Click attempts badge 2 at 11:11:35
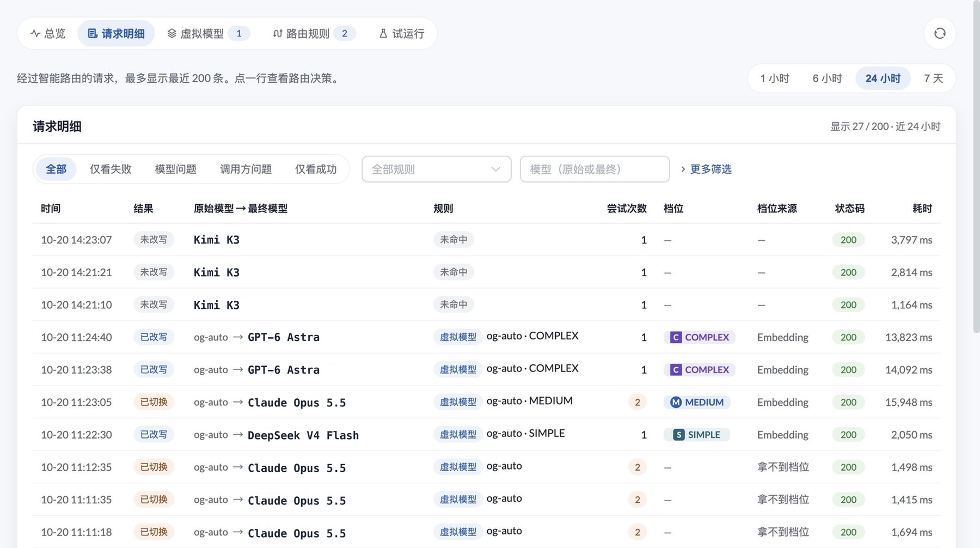Viewport: 980px width, 548px height. pos(638,500)
